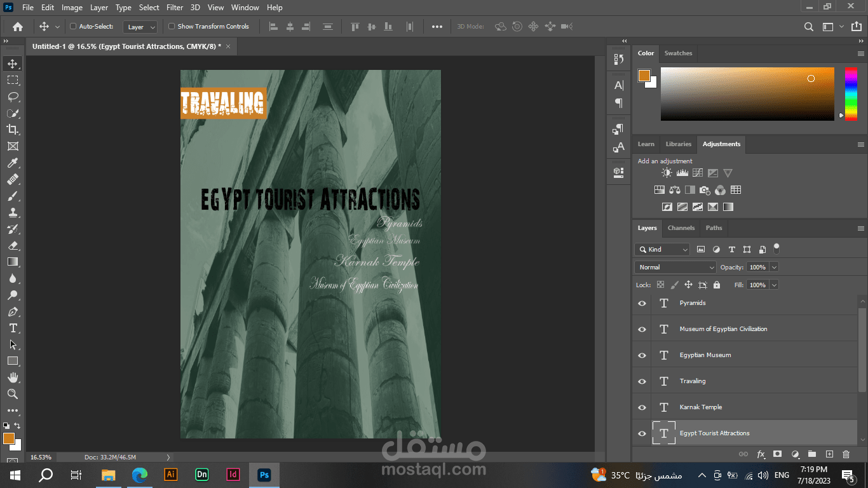Open Illustrator from the taskbar
This screenshot has height=488, width=868.
pyautogui.click(x=170, y=475)
